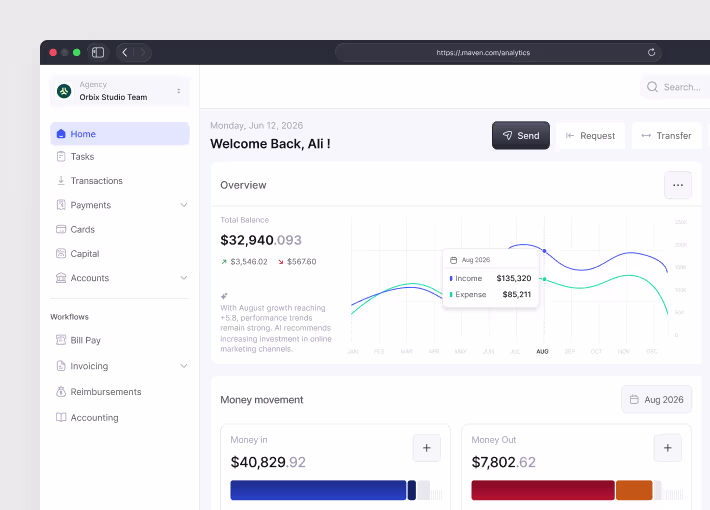Click the Expense green data point on chart
The height and width of the screenshot is (510, 710).
click(544, 279)
